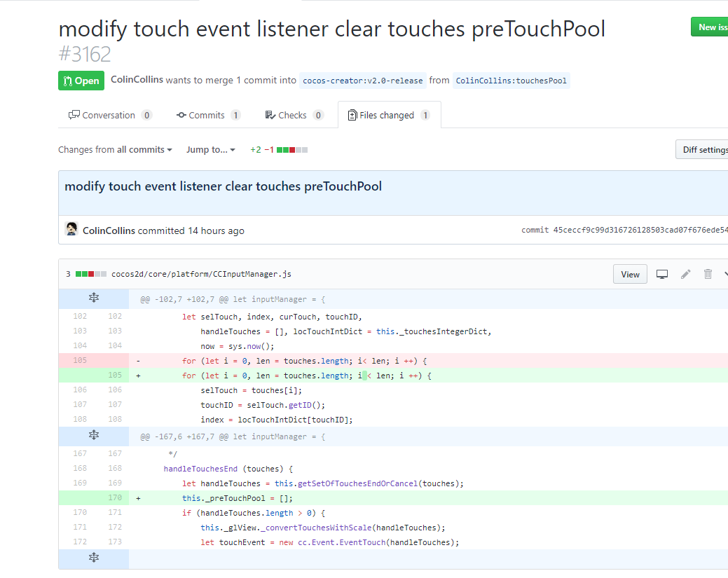
Task: Click the code line now = sys.now();
Action: [238, 346]
